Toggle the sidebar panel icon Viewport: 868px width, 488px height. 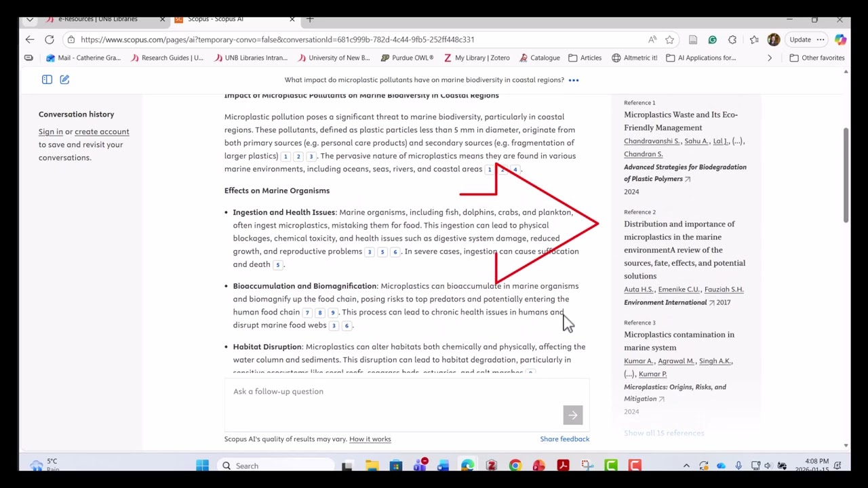47,80
